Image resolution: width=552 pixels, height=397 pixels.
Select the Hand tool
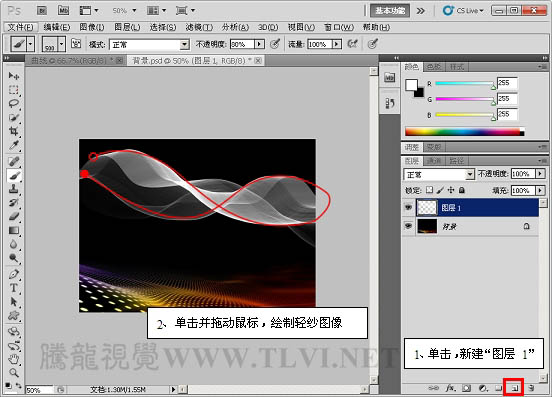pos(14,359)
